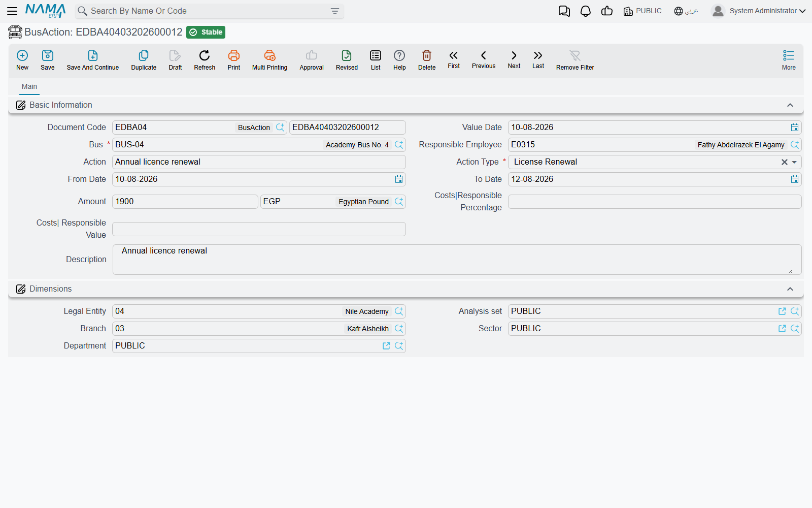The height and width of the screenshot is (508, 812).
Task: Collapse the Dimensions section
Action: click(790, 289)
